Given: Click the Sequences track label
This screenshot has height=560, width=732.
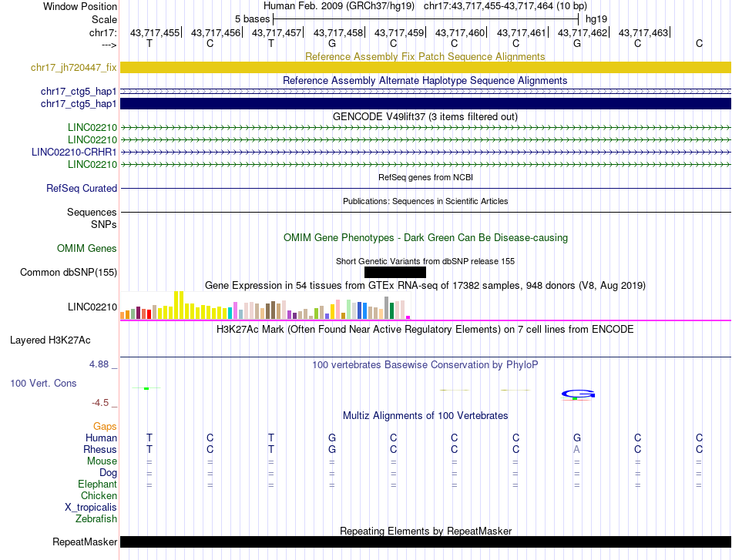Looking at the screenshot, I should [x=92, y=213].
